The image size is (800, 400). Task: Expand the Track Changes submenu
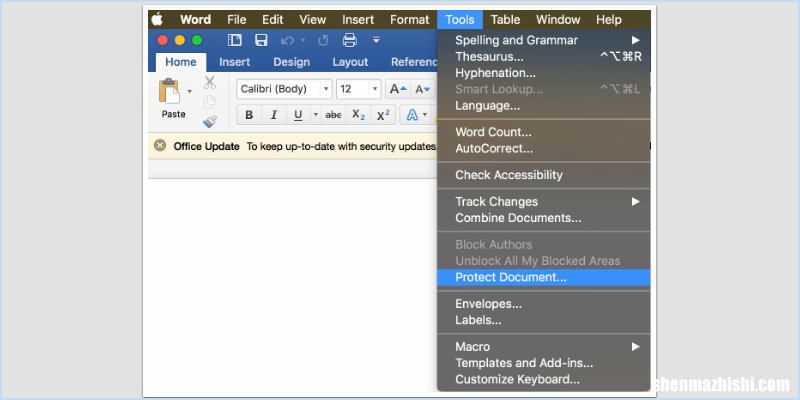[x=544, y=202]
